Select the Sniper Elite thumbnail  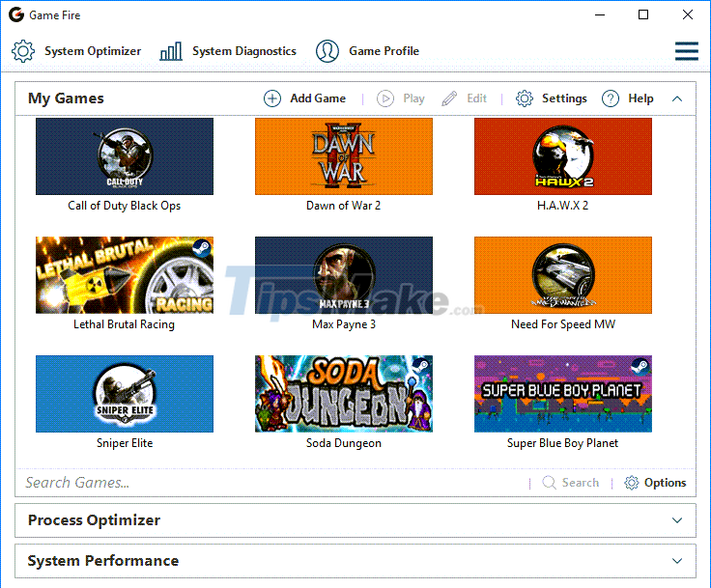(125, 394)
